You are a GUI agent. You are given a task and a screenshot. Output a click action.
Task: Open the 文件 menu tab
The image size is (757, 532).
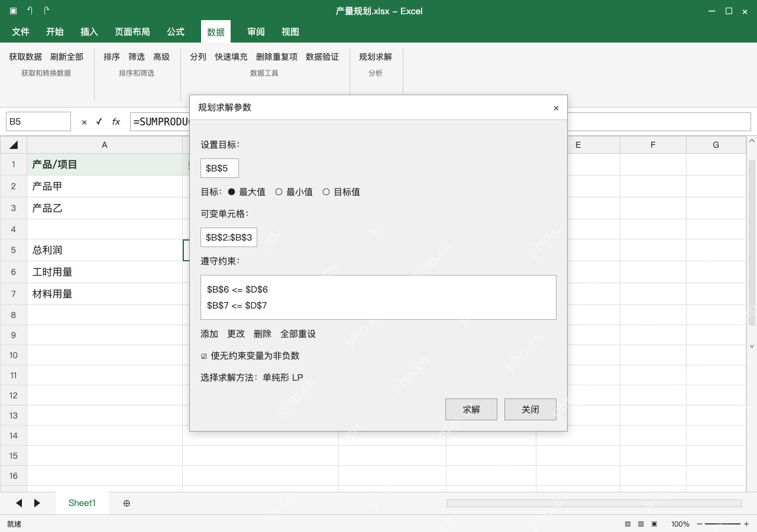21,32
